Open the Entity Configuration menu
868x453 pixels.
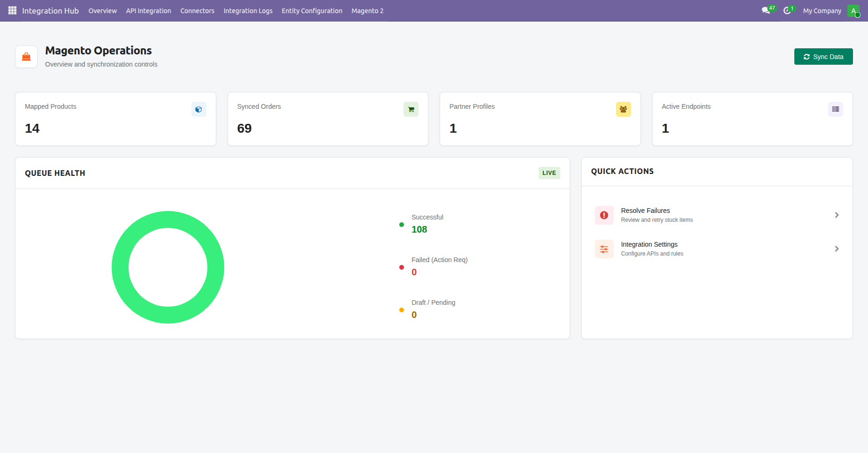coord(312,11)
